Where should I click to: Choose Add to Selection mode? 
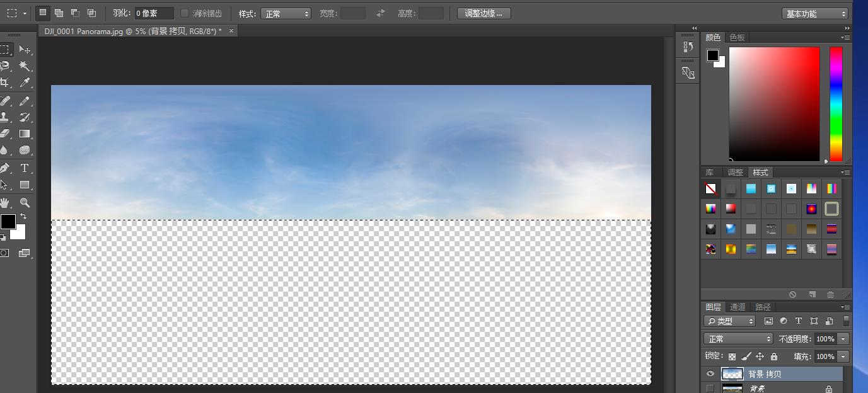point(59,13)
